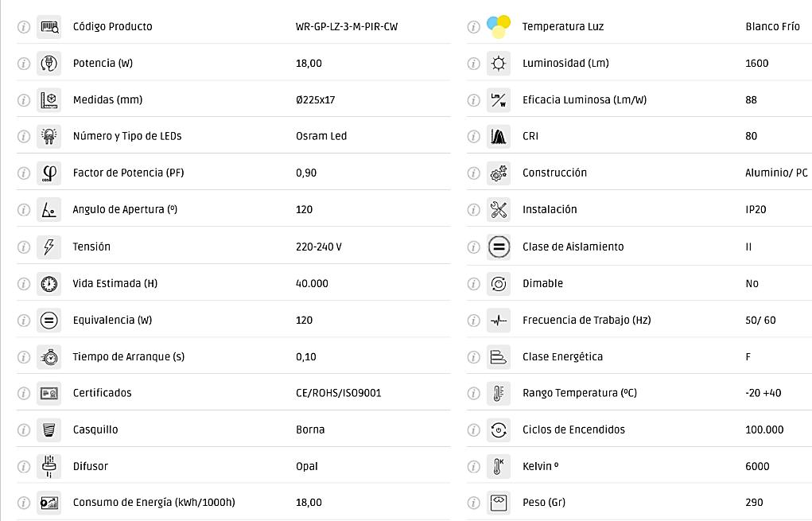This screenshot has height=521, width=812.
Task: Click the angle icon beside Angulo de Apertura
Action: click(49, 210)
